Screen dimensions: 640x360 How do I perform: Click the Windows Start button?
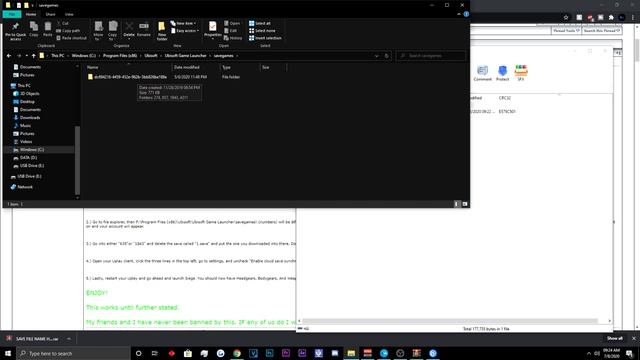click(8, 353)
